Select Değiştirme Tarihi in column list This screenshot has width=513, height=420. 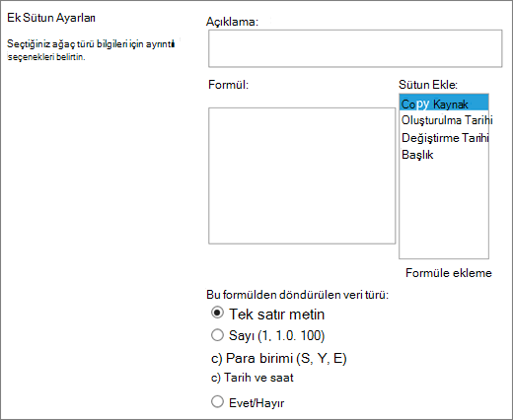tap(444, 138)
